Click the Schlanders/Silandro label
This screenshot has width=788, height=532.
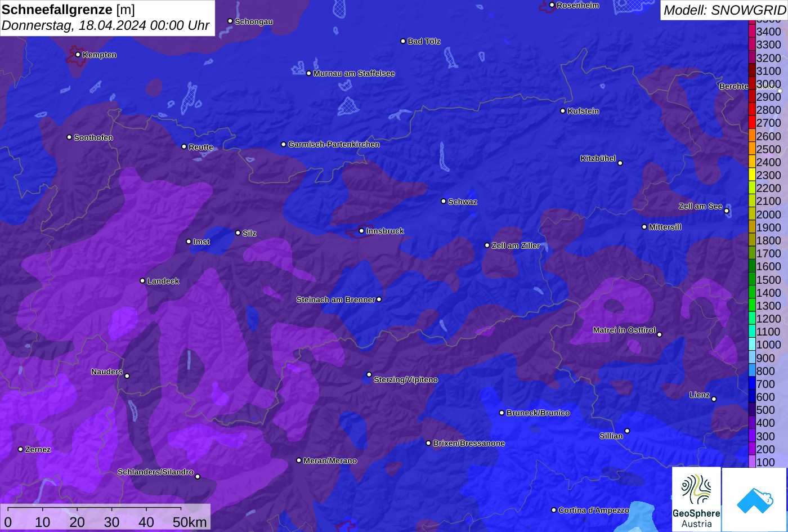pos(155,472)
